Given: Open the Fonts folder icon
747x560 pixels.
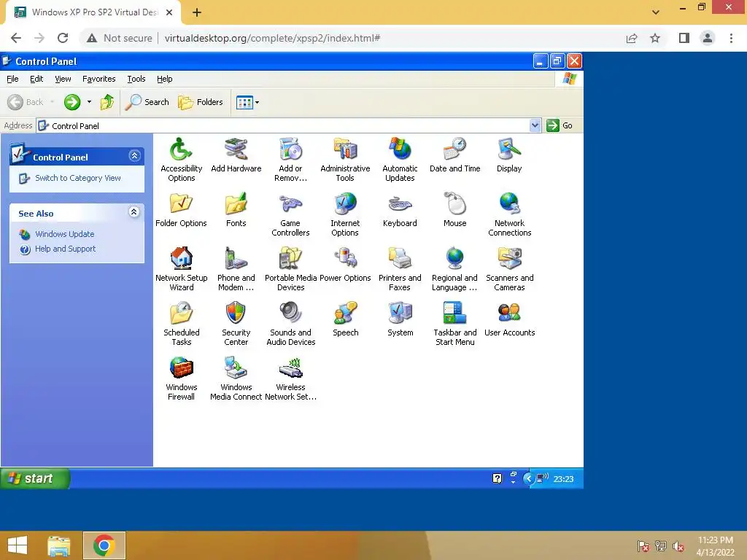Looking at the screenshot, I should tap(236, 204).
